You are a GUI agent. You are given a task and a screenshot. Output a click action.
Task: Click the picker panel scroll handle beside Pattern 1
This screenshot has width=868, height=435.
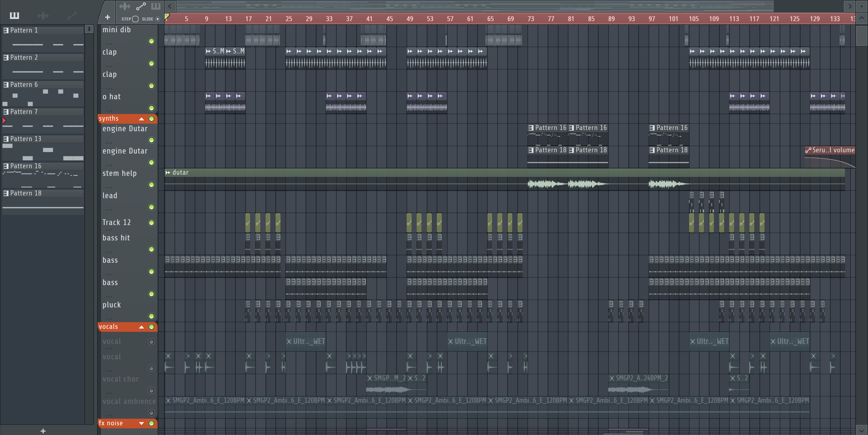point(89,29)
